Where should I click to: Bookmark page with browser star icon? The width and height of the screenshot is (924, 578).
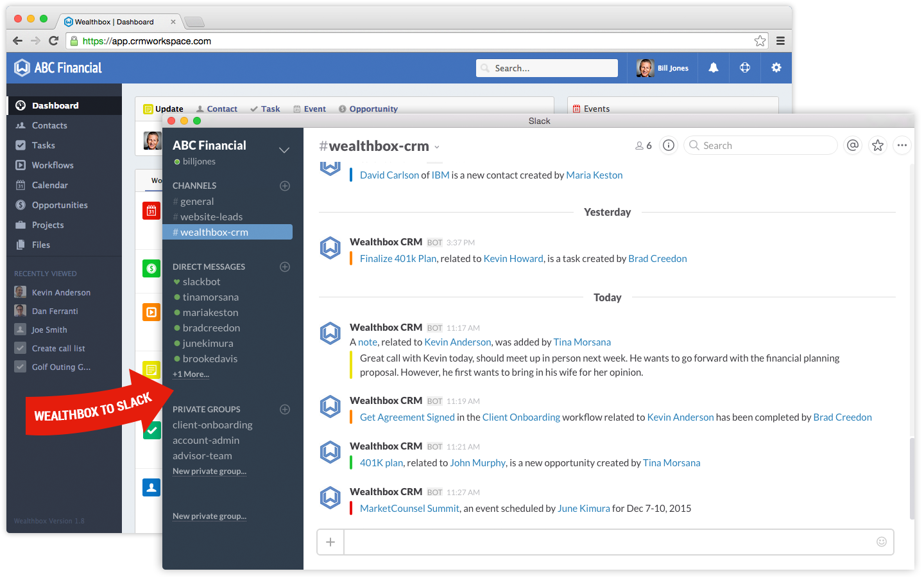point(760,41)
